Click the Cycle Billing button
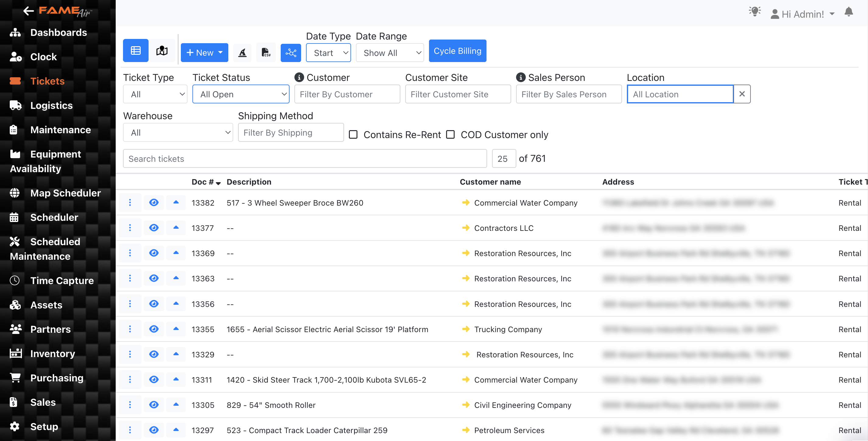This screenshot has width=868, height=441. 457,51
